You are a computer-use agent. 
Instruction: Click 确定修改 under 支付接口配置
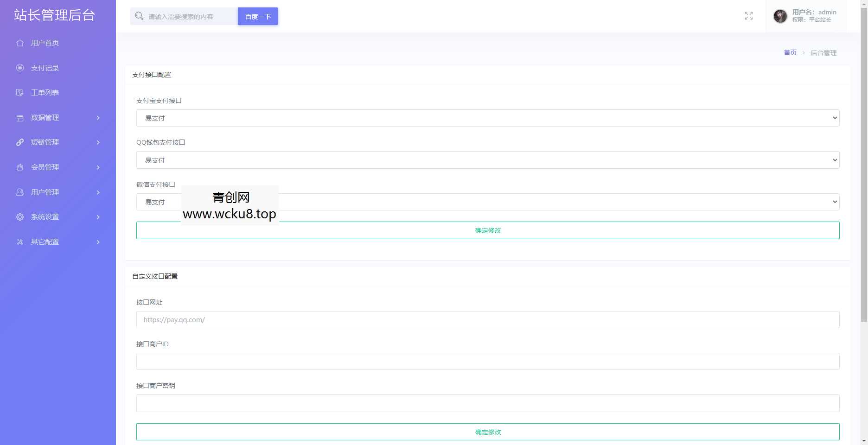487,230
